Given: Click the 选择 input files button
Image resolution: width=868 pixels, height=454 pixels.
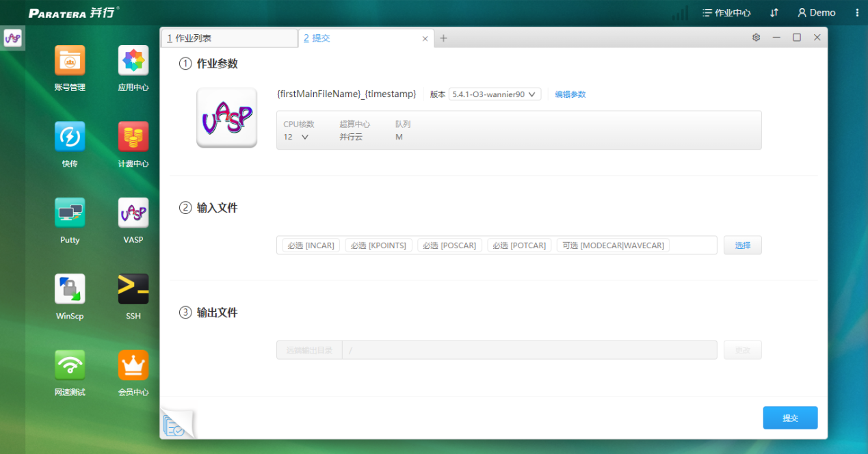Looking at the screenshot, I should (742, 245).
